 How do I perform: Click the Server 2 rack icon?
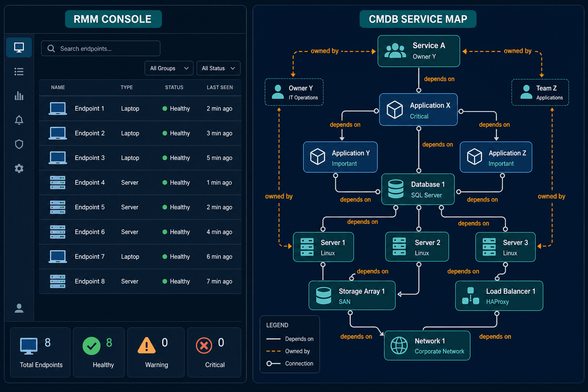[x=399, y=247]
